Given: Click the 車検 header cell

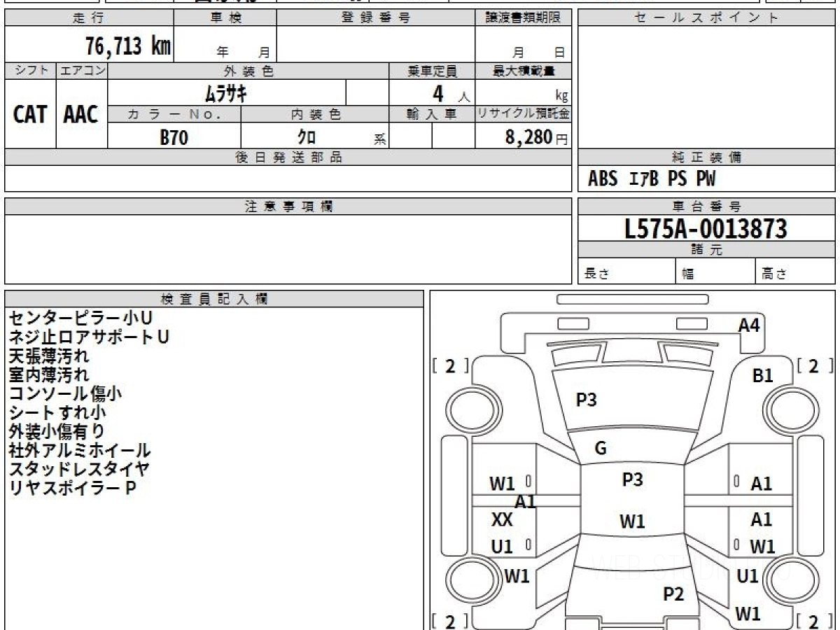Looking at the screenshot, I should (225, 18).
